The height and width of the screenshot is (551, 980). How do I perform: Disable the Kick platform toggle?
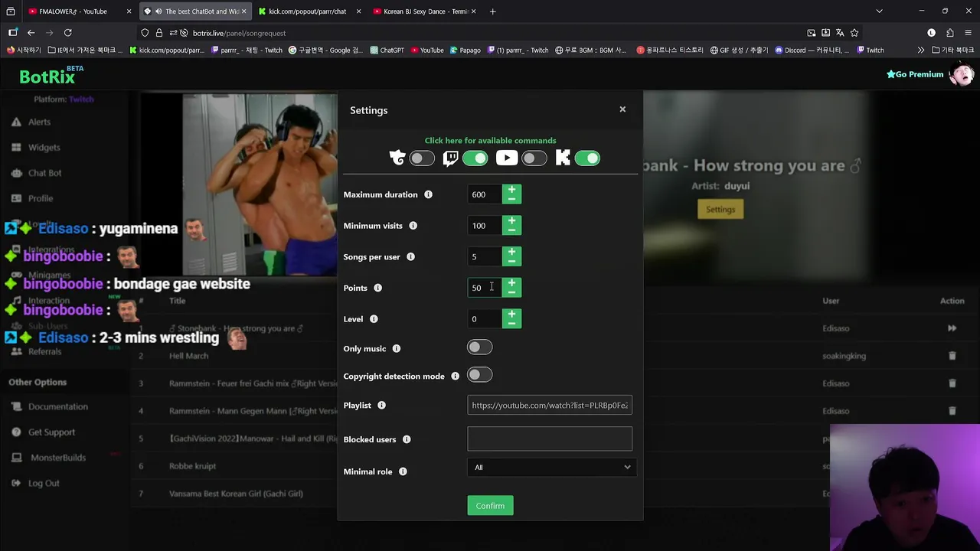tap(587, 158)
